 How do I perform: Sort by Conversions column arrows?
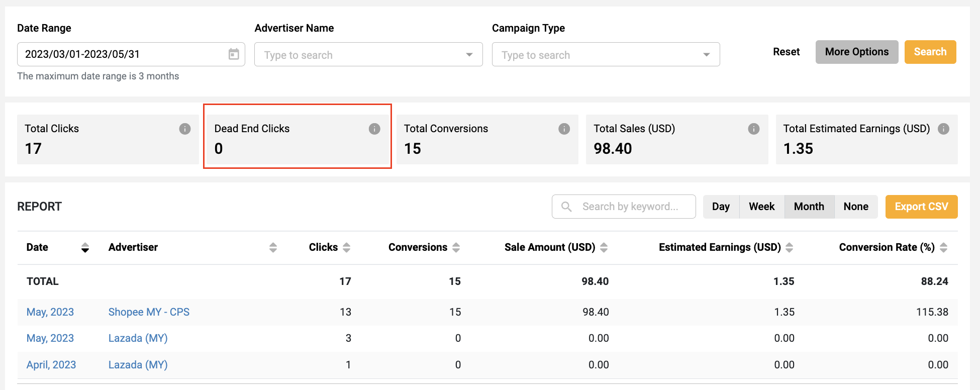tap(456, 247)
